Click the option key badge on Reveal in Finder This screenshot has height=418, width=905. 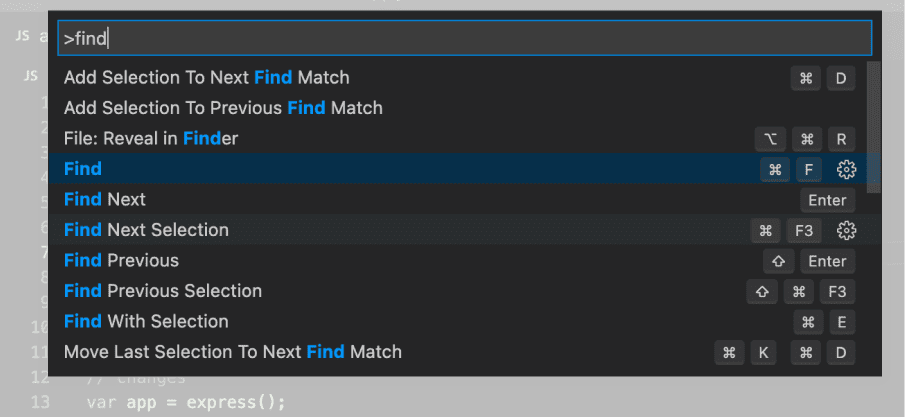click(x=770, y=138)
